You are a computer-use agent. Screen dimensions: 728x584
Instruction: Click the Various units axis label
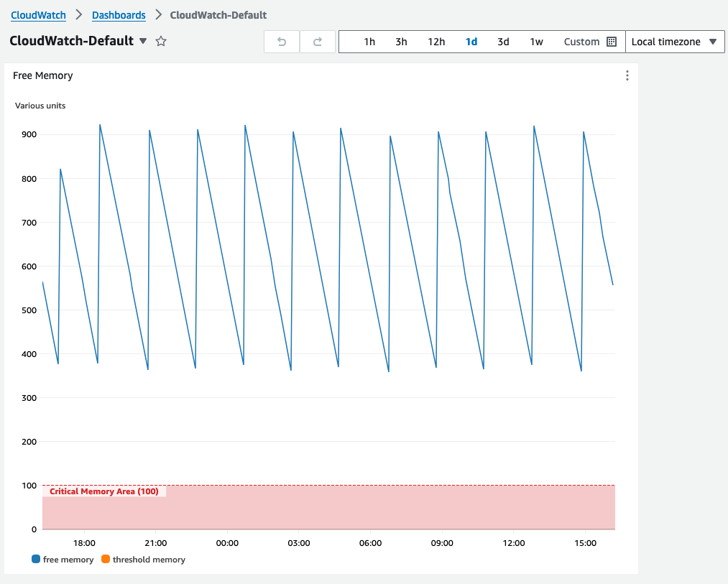coord(40,106)
